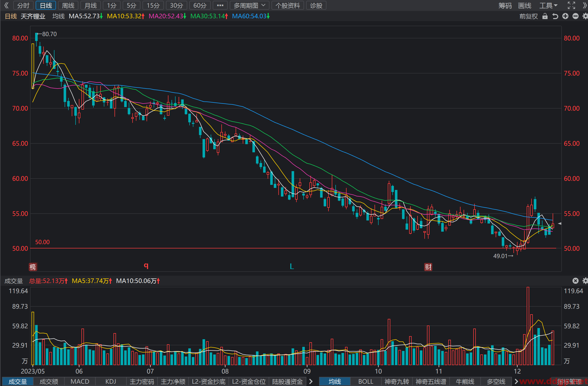The image size is (588, 386).
Task: Open chart settings gear icon
Action: point(585,16)
